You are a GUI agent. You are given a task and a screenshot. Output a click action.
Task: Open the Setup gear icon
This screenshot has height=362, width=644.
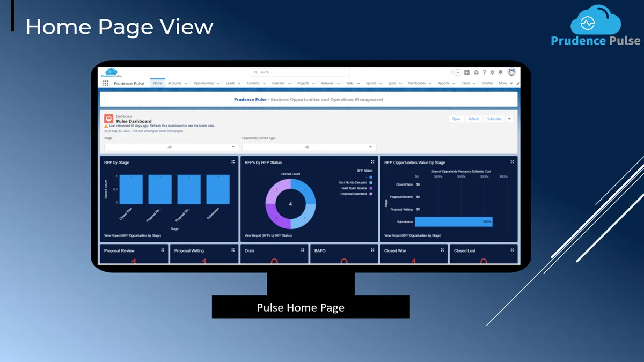pyautogui.click(x=492, y=72)
